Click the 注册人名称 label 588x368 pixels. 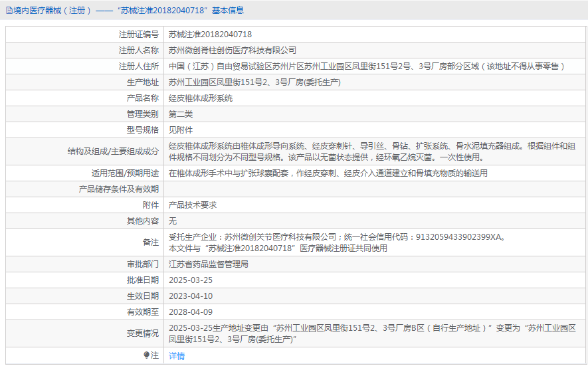139,50
